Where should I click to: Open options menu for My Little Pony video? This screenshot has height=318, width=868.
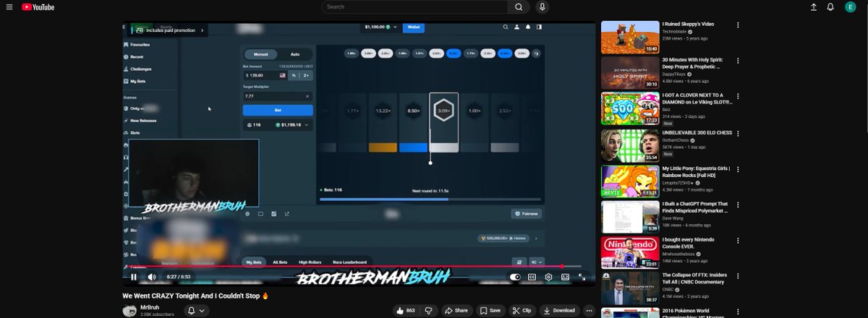(x=738, y=168)
